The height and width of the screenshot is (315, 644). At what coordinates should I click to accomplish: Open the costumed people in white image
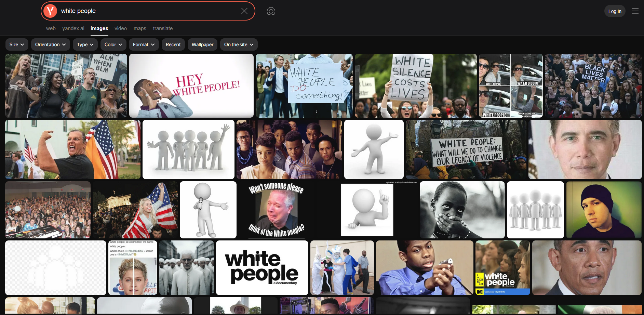342,268
